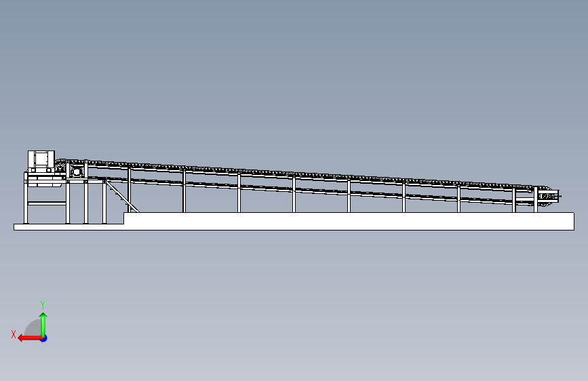The width and height of the screenshot is (588, 381).
Task: Select the long white base plate of the conveyor
Action: tap(294, 221)
